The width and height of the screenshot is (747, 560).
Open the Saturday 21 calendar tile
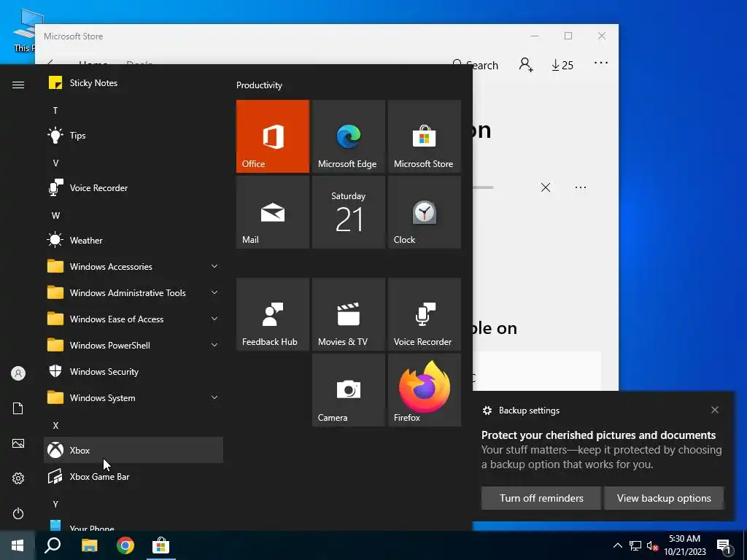(348, 212)
